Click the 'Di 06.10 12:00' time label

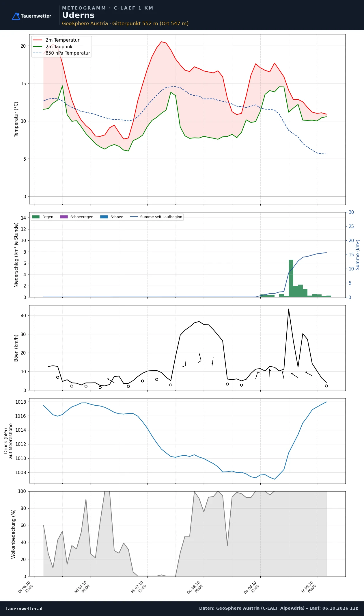point(26,587)
